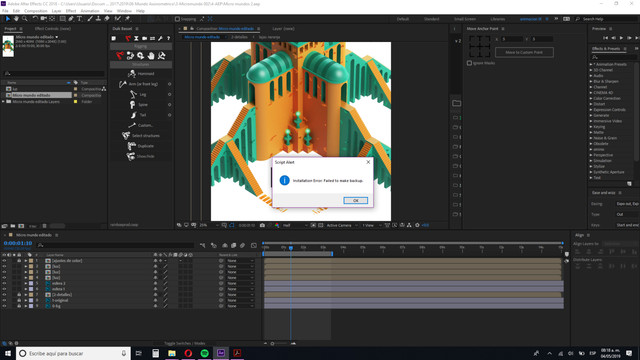The height and width of the screenshot is (360, 640).
Task: Select the Selection arrow tool
Action: pos(7,19)
